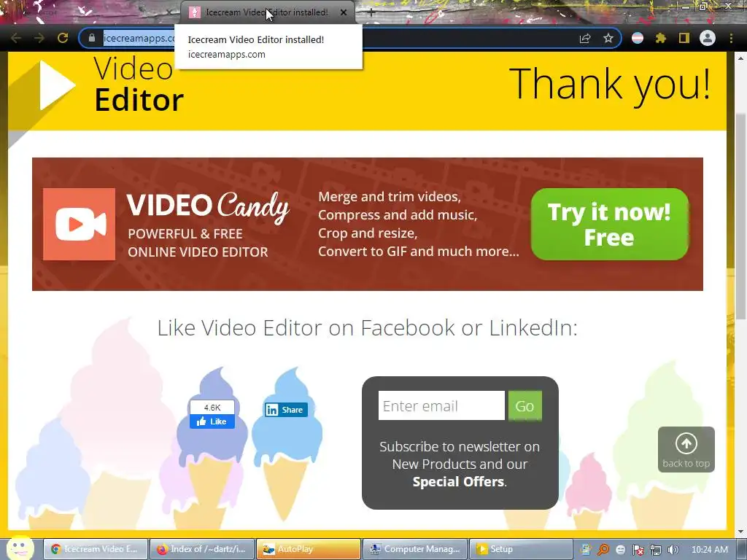747x560 pixels.
Task: Switch to the Icecream Video E... Chrome taskbar item
Action: tap(96, 549)
